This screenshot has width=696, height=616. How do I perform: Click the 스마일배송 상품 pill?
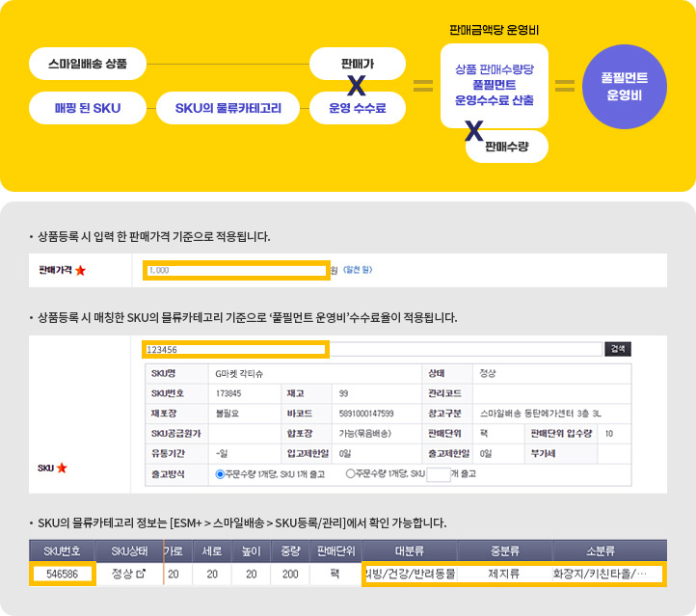tap(88, 65)
